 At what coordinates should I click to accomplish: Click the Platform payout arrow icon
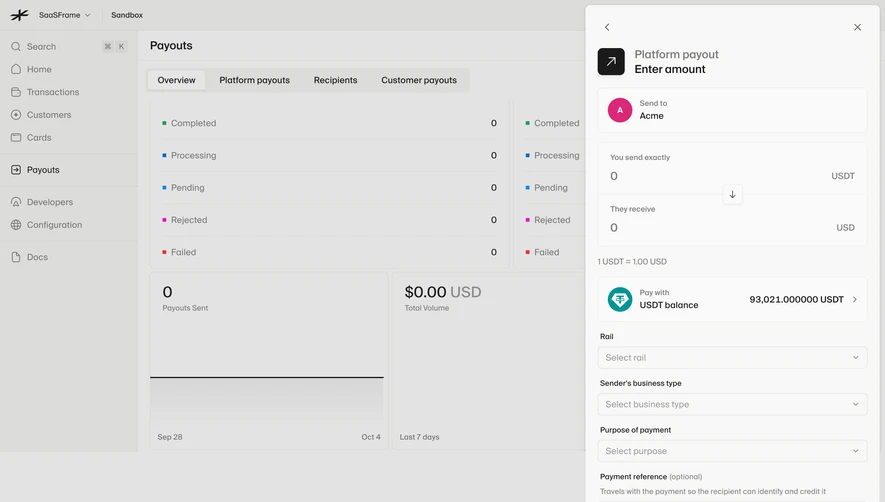tap(611, 62)
